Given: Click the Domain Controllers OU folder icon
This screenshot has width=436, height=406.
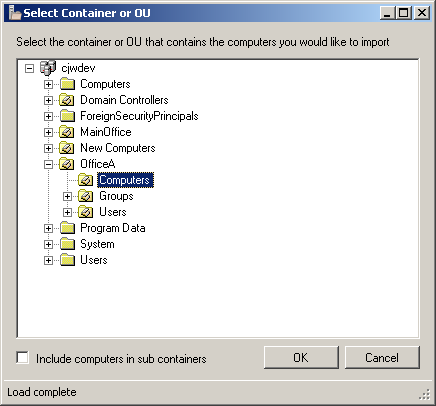Looking at the screenshot, I should pos(67,100).
